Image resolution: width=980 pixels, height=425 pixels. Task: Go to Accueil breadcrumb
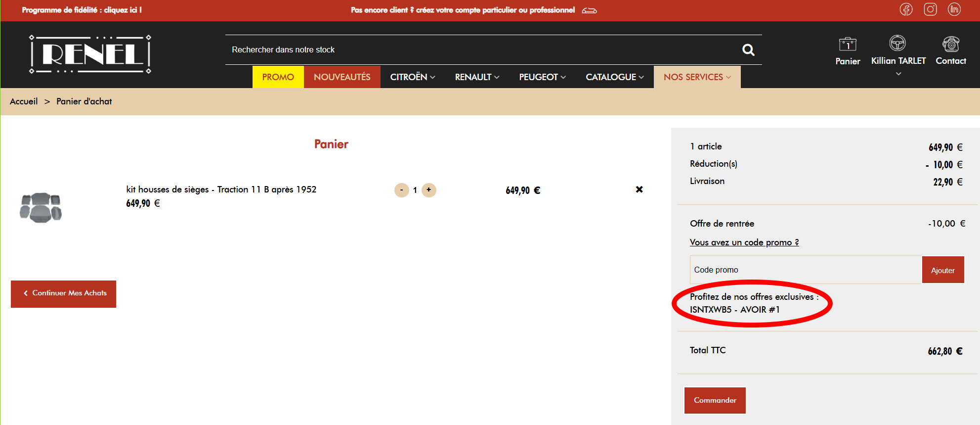coord(24,101)
